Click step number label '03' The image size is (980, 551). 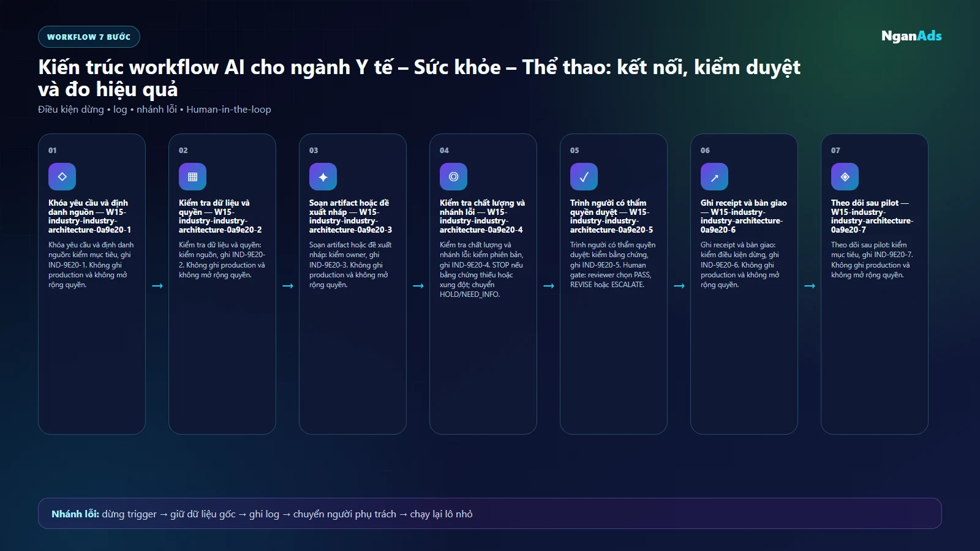point(314,151)
